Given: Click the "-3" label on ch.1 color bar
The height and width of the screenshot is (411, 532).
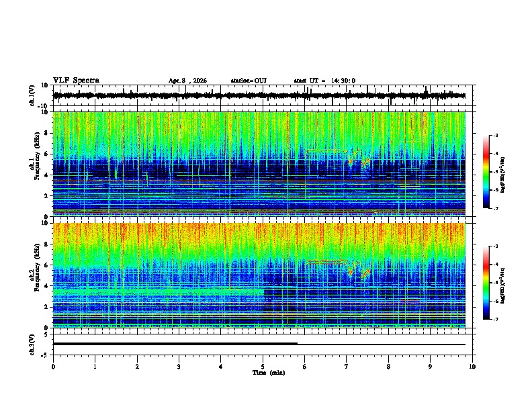Looking at the screenshot, I should point(496,136).
